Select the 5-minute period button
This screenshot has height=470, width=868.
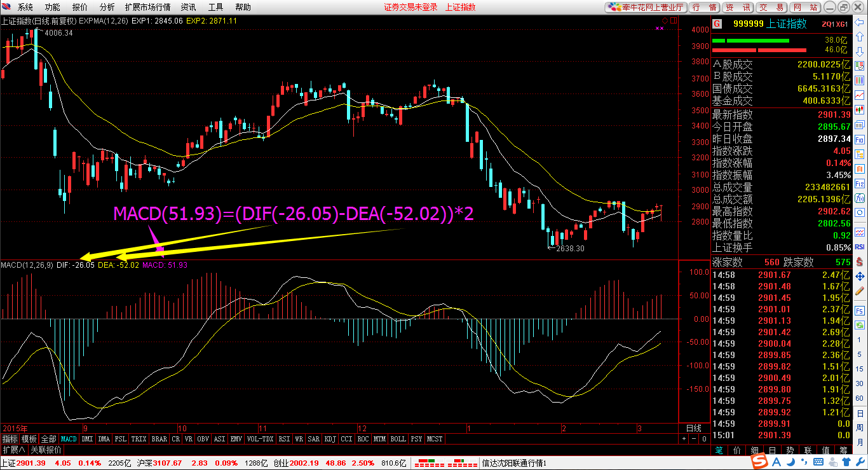[860, 356]
